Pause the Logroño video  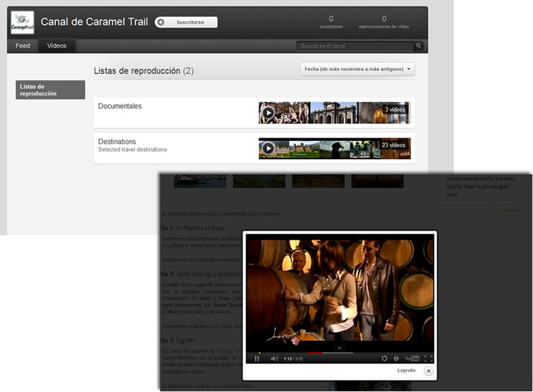coord(257,358)
